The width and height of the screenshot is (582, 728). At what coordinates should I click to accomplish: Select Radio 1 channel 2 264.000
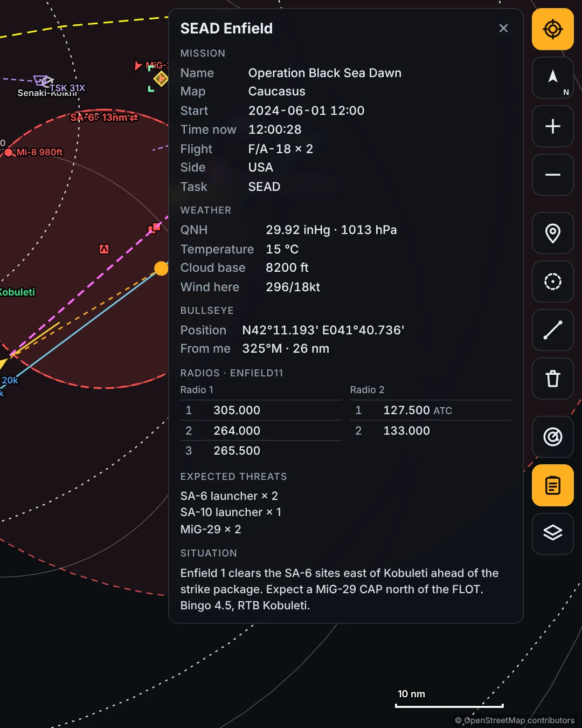pyautogui.click(x=261, y=431)
